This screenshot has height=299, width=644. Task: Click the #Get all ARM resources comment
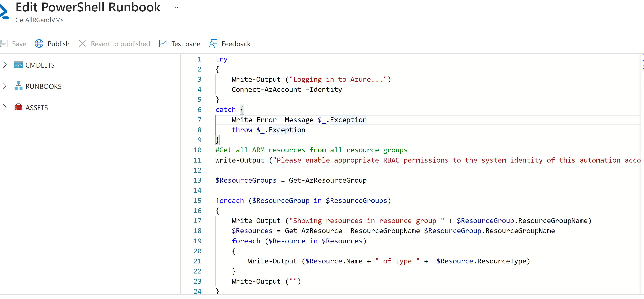[311, 150]
